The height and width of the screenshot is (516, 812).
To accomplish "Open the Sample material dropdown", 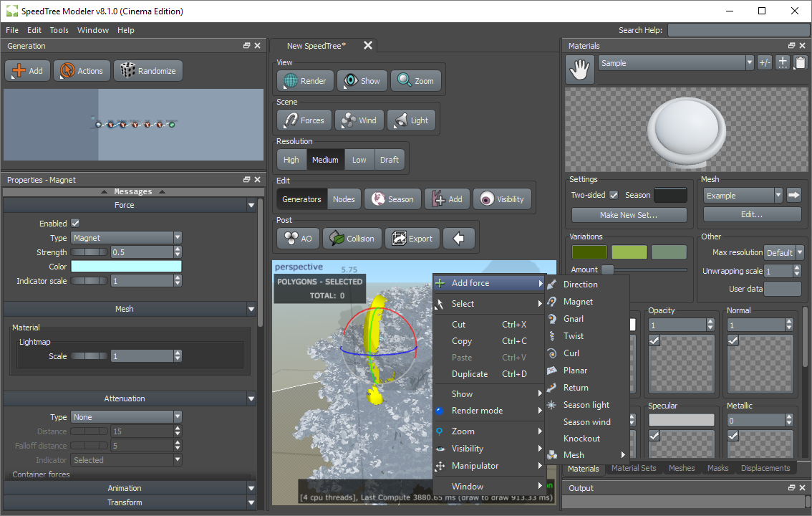I will click(x=676, y=63).
